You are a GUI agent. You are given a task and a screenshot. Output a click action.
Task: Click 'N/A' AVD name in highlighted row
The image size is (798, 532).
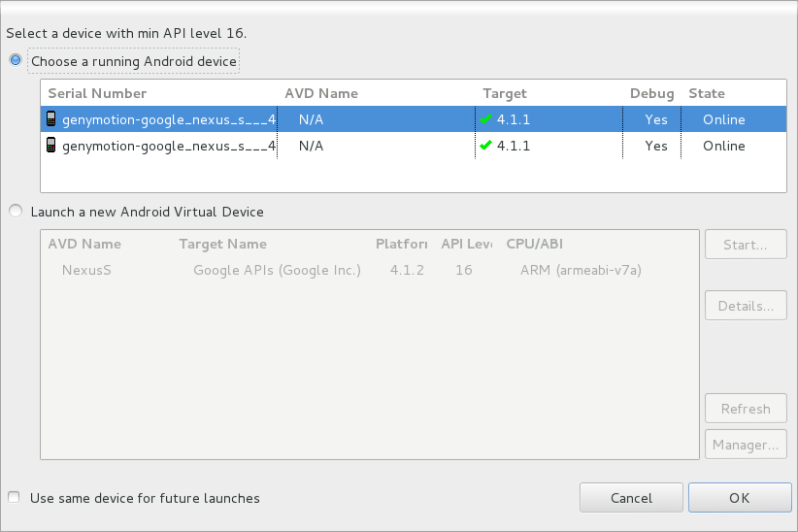tap(311, 119)
